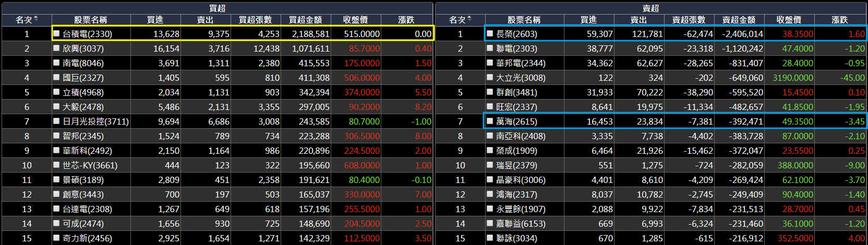This screenshot has height=245, width=868.
Task: Open stock 旺宏(2337)
Action: [x=516, y=107]
